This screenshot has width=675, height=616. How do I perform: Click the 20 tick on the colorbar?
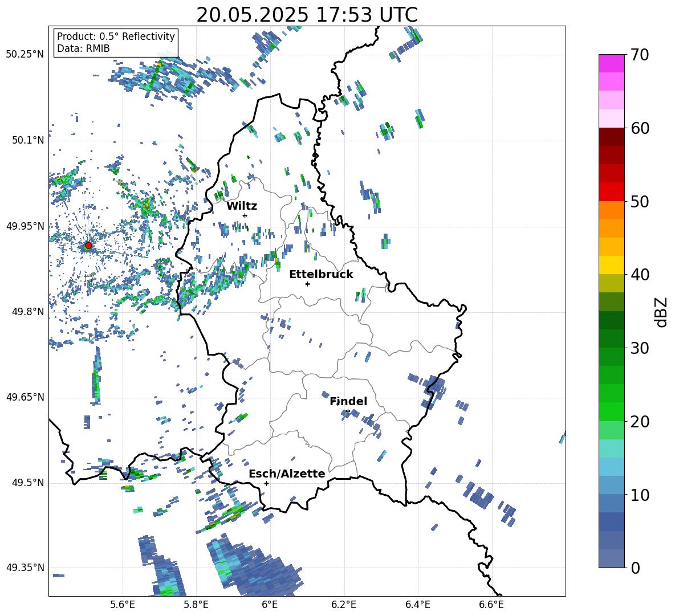639,422
